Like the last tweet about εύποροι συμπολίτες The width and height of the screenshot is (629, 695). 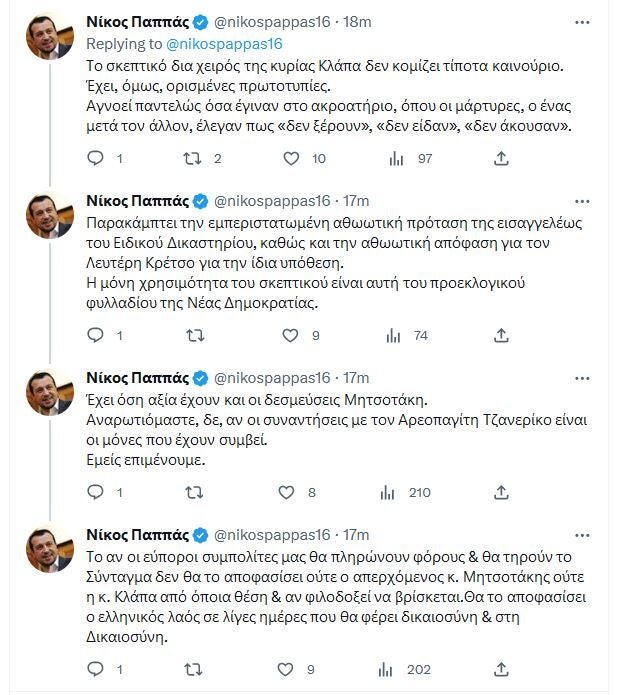[285, 669]
